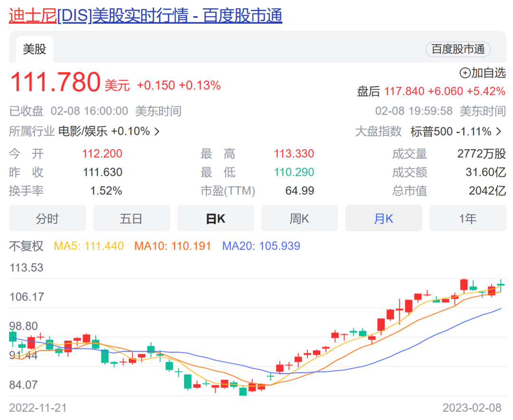Image resolution: width=513 pixels, height=420 pixels.
Task: Add stock via the 加自选 plus icon
Action: [x=465, y=73]
